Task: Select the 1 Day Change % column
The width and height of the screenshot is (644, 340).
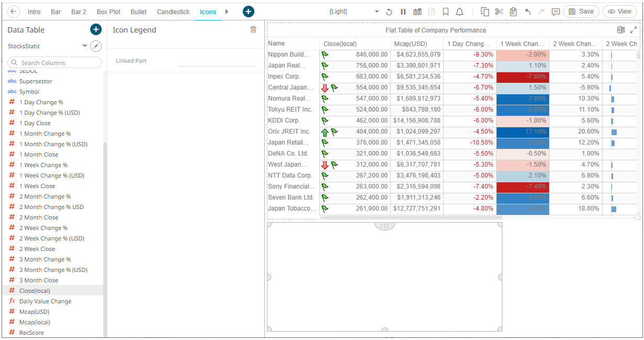Action: [x=41, y=102]
